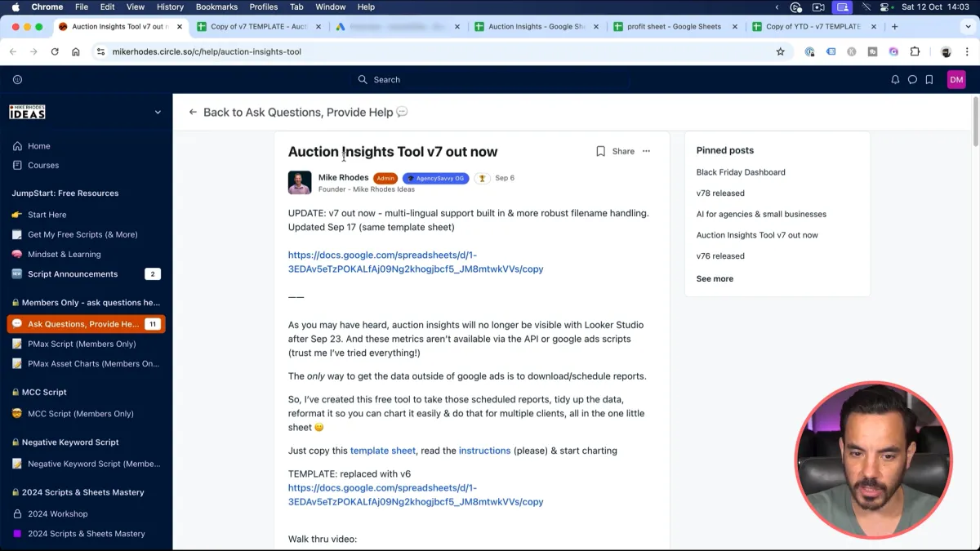Expand the Mike Rhodes Ideas community dropdown
Viewport: 980px width, 551px height.
pos(158,112)
